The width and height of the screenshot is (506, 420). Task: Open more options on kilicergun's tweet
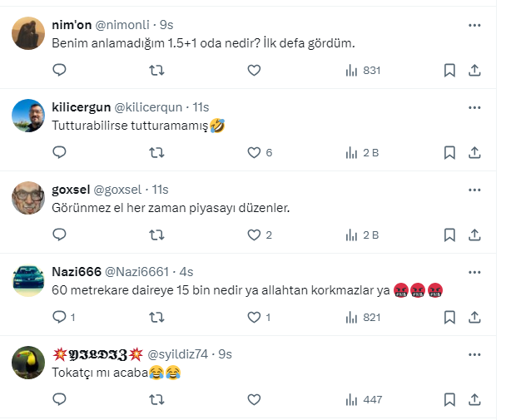tap(474, 108)
